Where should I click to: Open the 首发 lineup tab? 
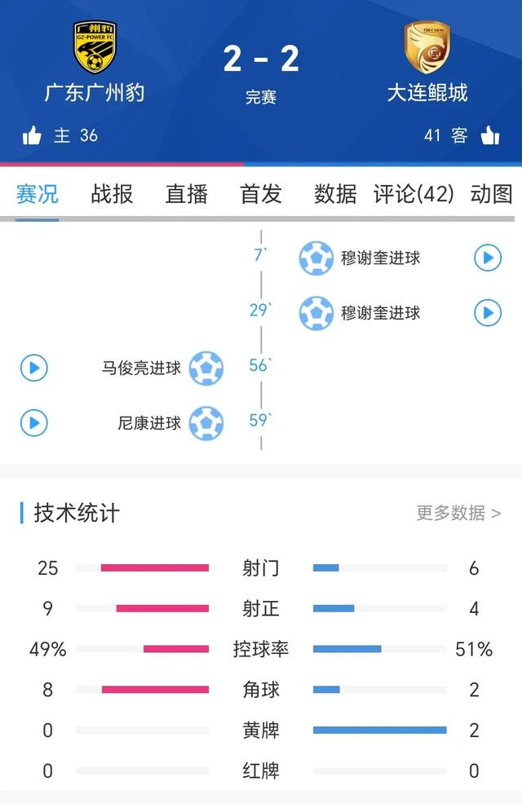click(x=261, y=194)
